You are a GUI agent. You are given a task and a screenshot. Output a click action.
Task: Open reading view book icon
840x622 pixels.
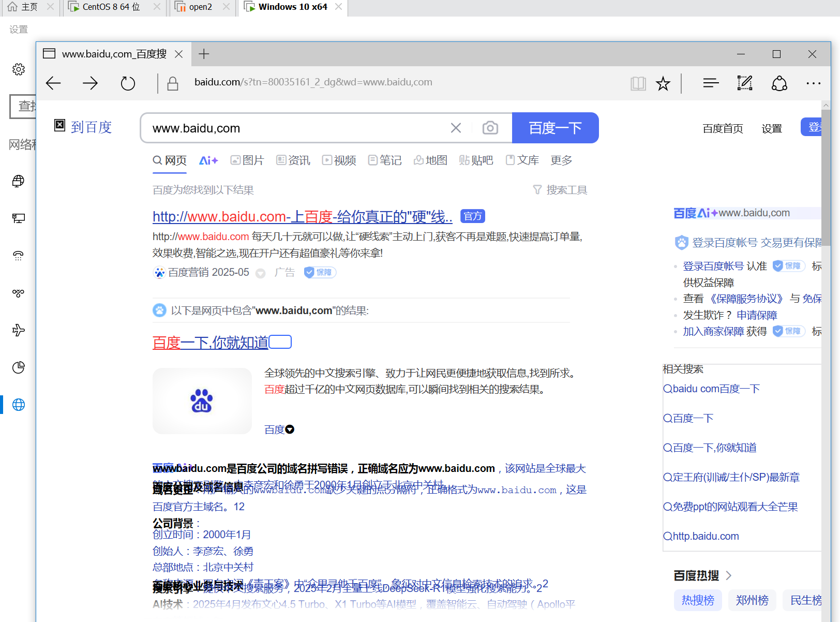click(638, 83)
